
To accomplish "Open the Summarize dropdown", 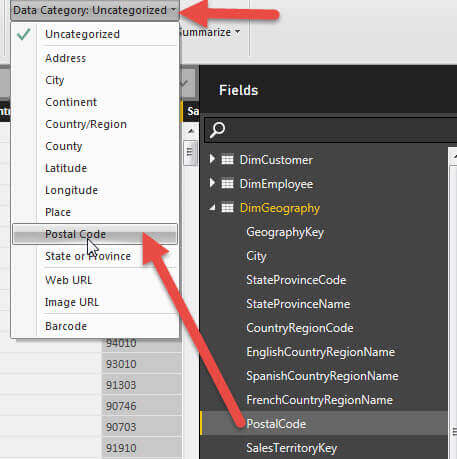I will [x=211, y=32].
